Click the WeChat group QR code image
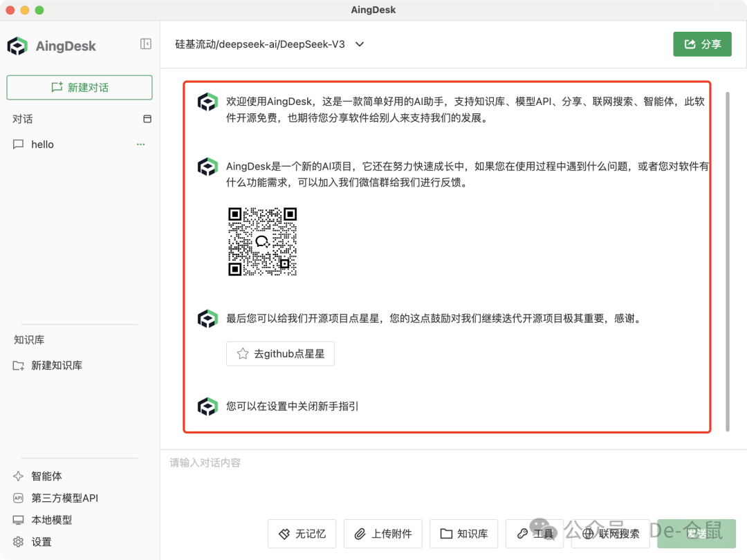The image size is (747, 560). [263, 241]
